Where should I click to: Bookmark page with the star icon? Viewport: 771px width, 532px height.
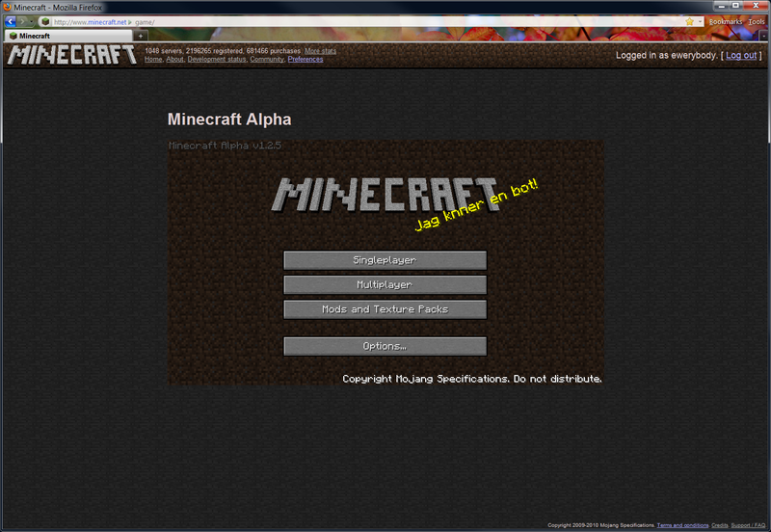coord(689,21)
